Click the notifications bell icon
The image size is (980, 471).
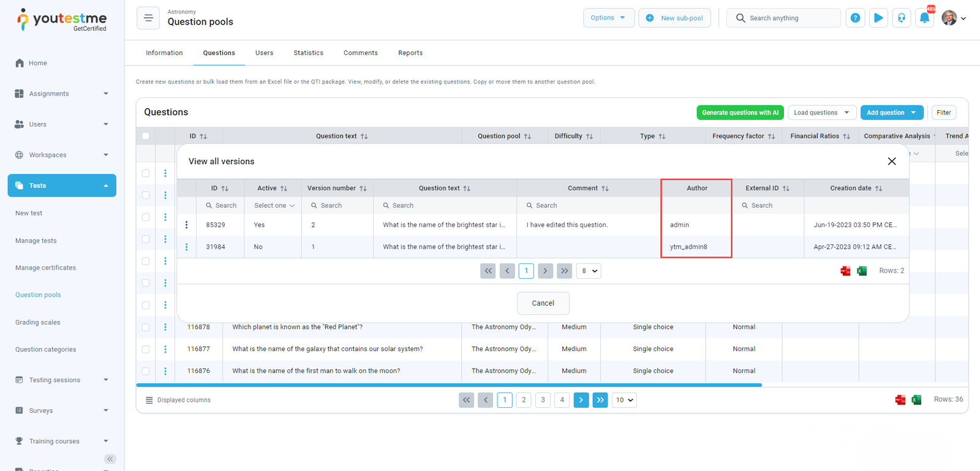click(924, 18)
